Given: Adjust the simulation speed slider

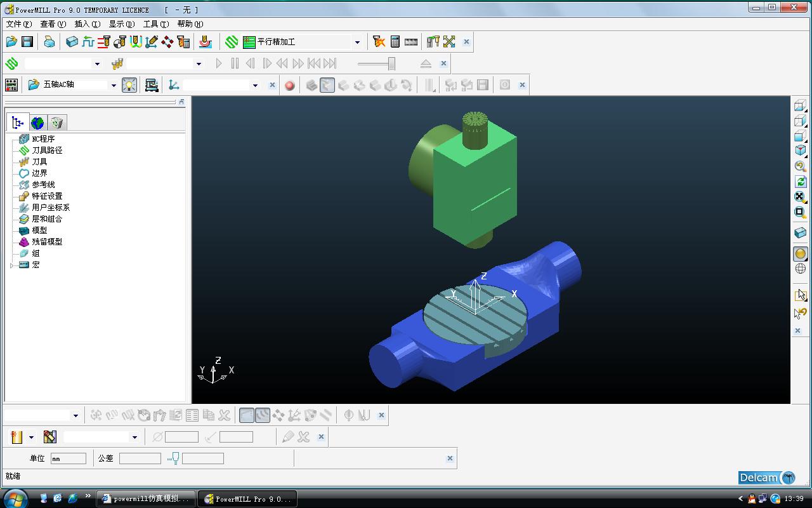Looking at the screenshot, I should point(391,63).
